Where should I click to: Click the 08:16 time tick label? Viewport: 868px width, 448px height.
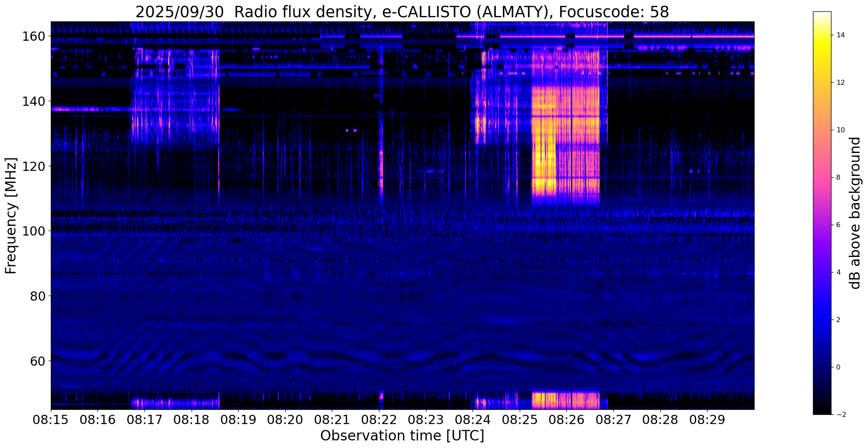tap(98, 420)
